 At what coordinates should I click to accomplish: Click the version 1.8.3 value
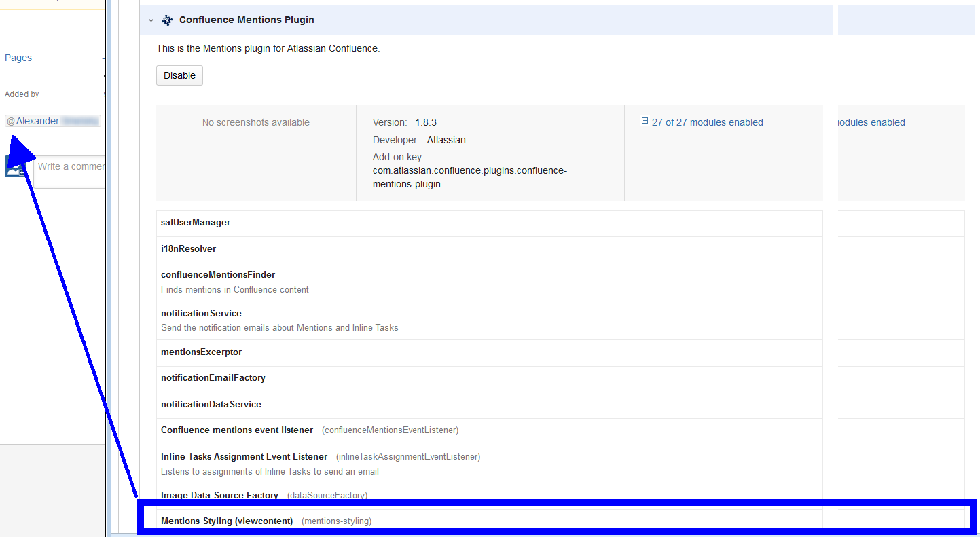426,123
